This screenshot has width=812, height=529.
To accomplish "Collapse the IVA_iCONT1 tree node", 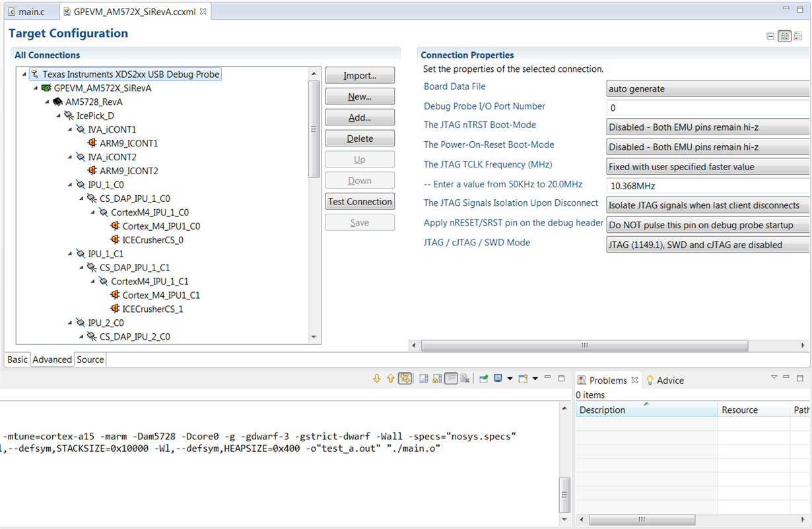I will (71, 129).
